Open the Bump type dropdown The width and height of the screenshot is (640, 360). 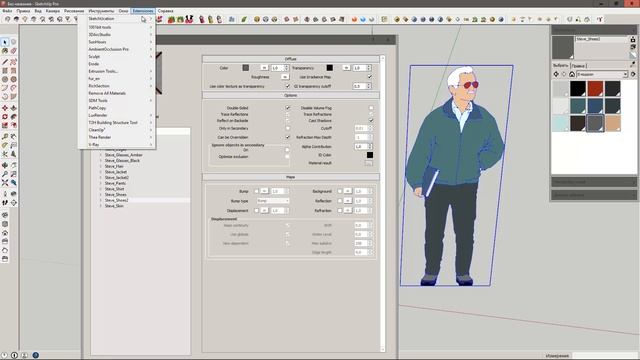coord(273,201)
